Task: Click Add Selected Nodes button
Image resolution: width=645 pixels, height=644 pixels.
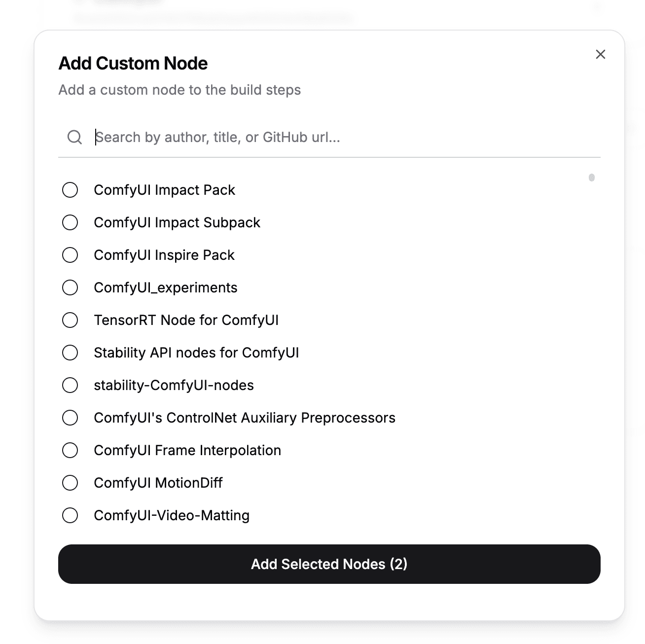Action: [x=329, y=564]
